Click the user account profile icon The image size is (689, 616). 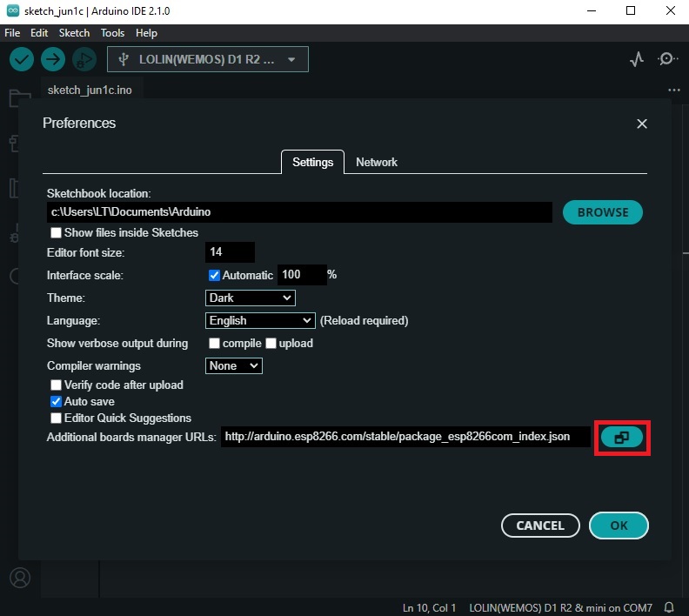tap(20, 578)
